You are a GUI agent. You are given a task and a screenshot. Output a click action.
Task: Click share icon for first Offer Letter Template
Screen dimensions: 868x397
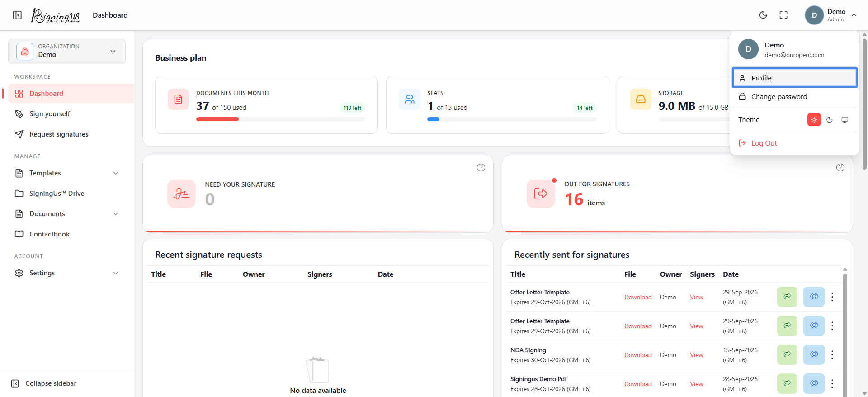pos(787,297)
